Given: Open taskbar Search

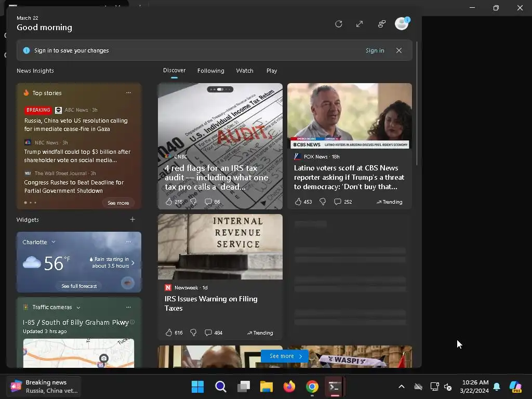Looking at the screenshot, I should tap(220, 387).
